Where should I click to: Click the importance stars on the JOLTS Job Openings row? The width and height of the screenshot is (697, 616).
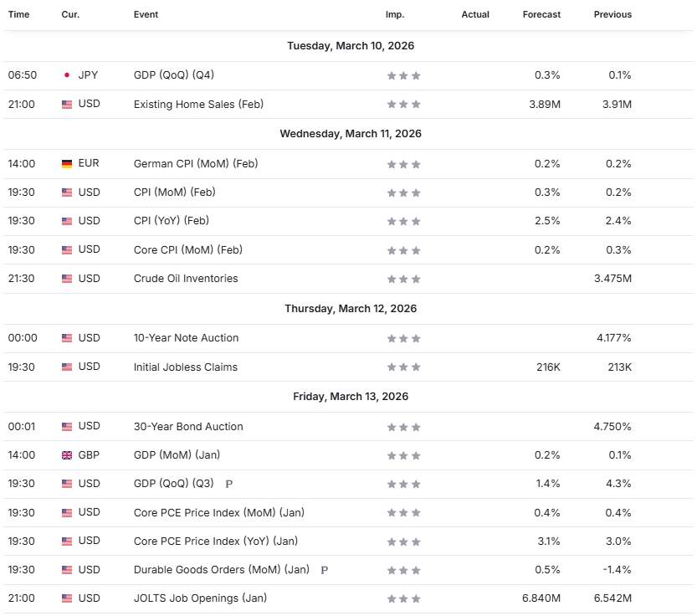[x=403, y=598]
